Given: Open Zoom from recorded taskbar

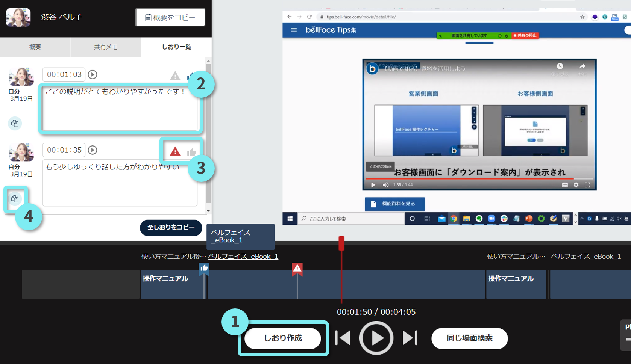Looking at the screenshot, I should (491, 219).
